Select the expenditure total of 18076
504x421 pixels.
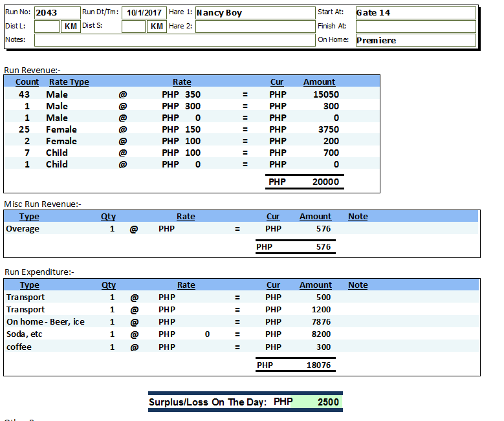click(x=318, y=365)
